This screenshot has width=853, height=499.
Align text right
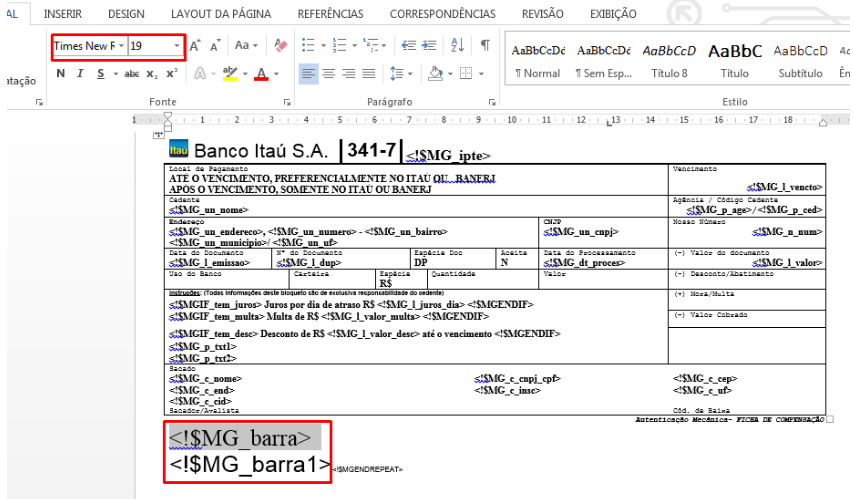point(349,73)
